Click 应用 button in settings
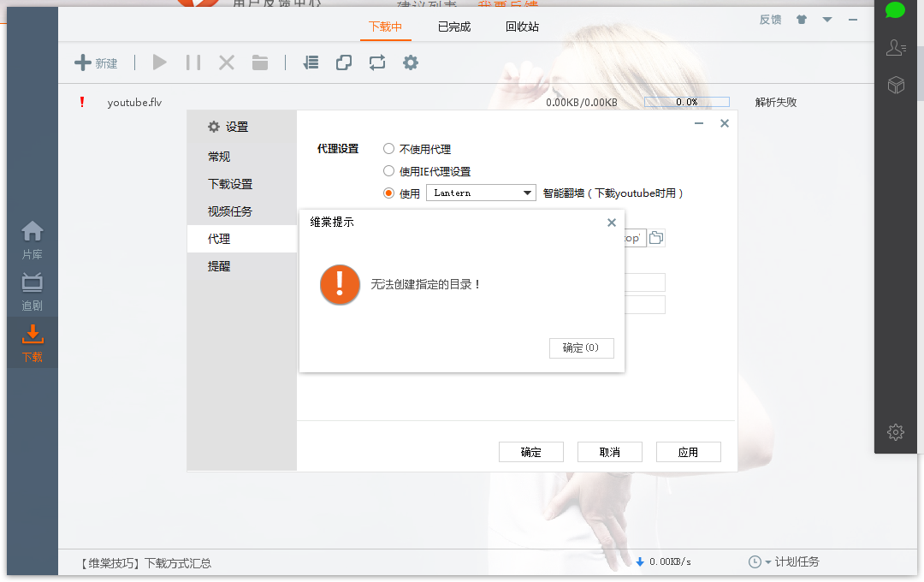 (x=688, y=452)
